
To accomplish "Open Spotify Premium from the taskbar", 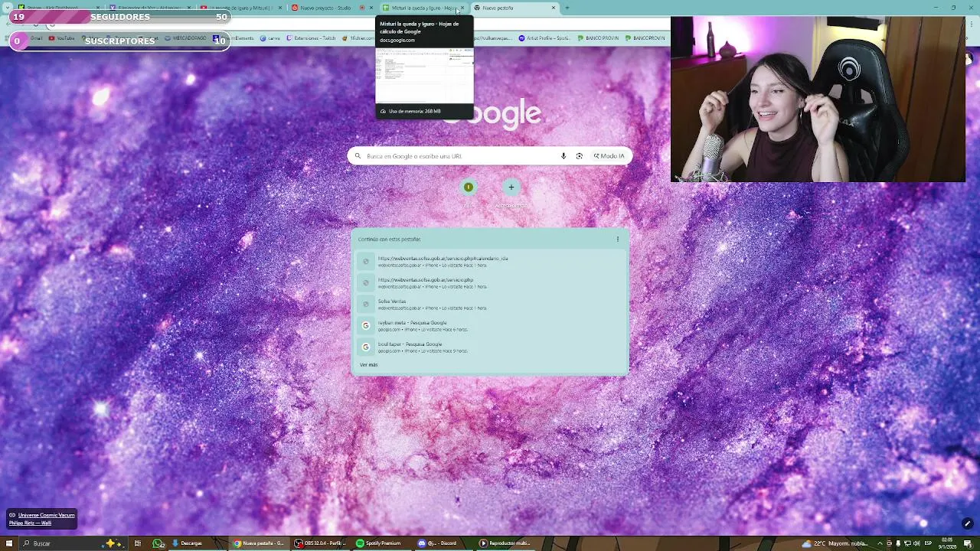I will tap(381, 543).
